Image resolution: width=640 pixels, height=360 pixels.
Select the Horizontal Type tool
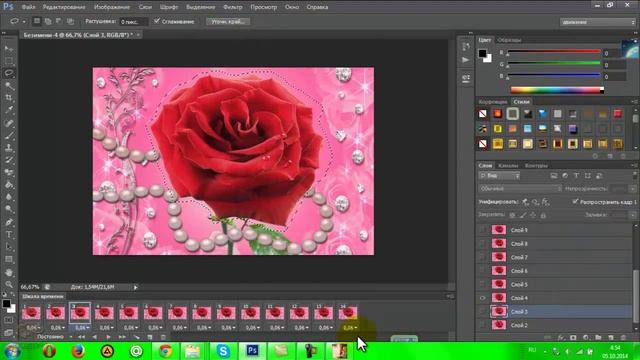point(9,235)
